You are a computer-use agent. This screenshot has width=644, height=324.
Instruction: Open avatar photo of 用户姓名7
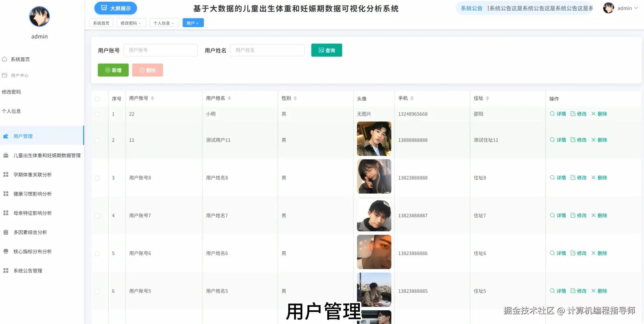(374, 214)
